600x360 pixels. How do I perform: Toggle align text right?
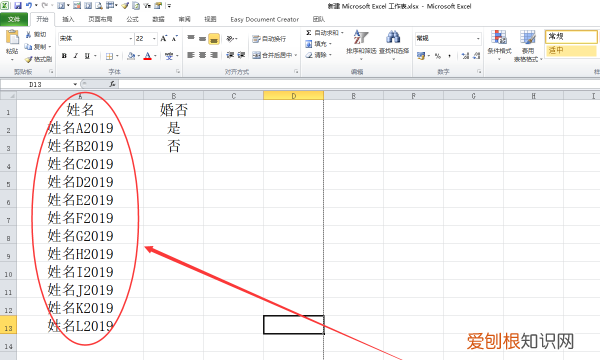pos(214,55)
